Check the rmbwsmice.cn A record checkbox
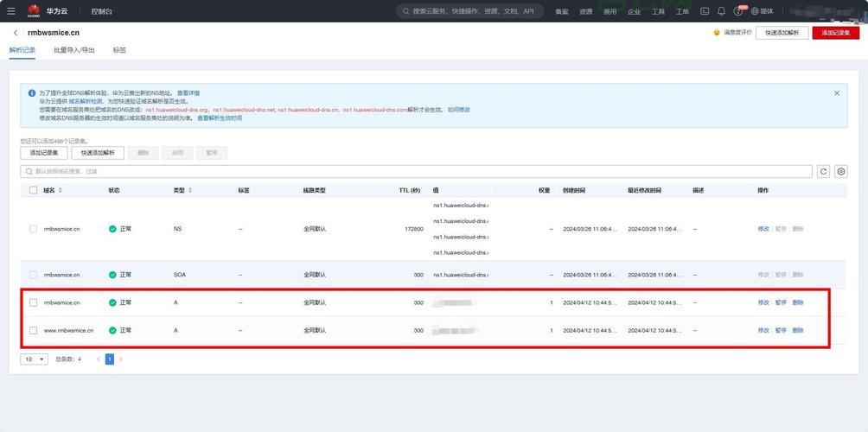868x432 pixels. (34, 302)
